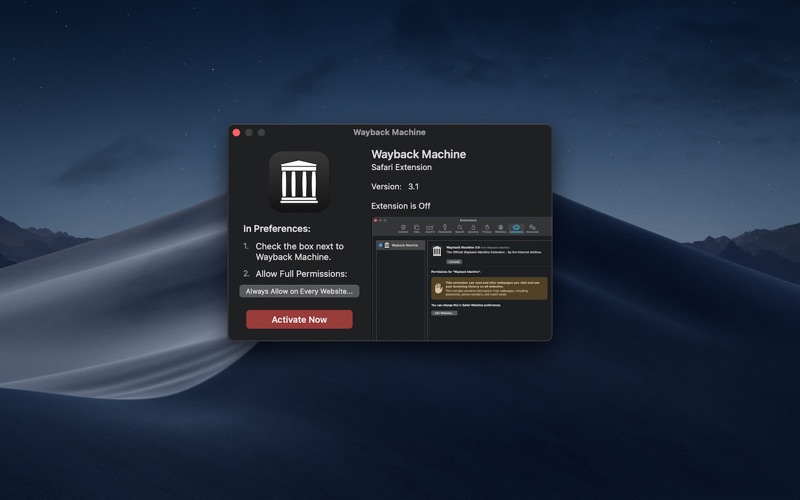Close the Wayback Machine window
800x500 pixels.
click(236, 133)
